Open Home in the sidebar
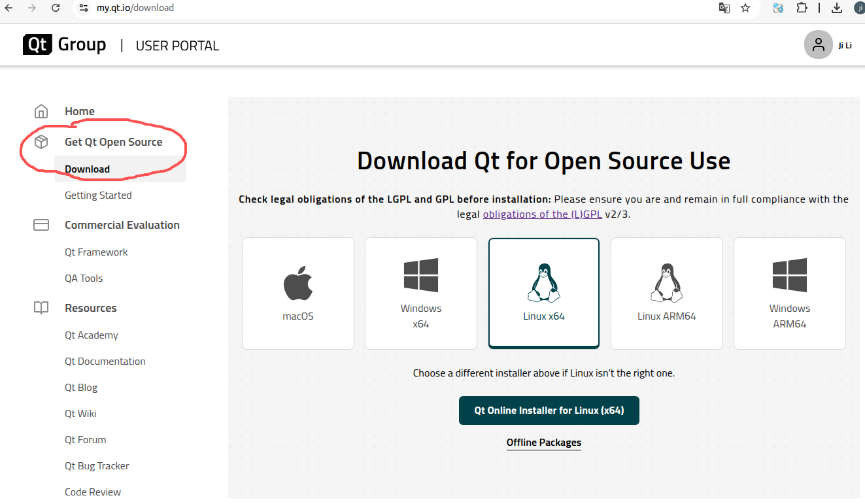Screen dimensions: 865x504 pyautogui.click(x=80, y=111)
